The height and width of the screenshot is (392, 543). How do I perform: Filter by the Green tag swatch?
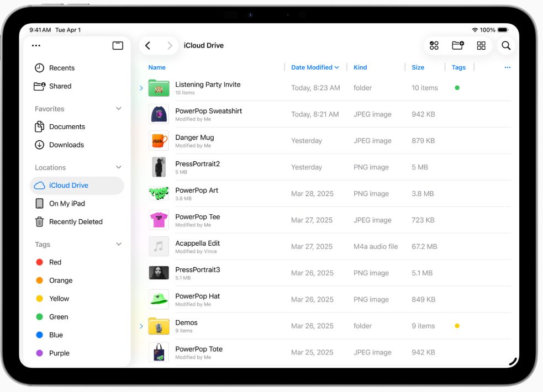39,316
